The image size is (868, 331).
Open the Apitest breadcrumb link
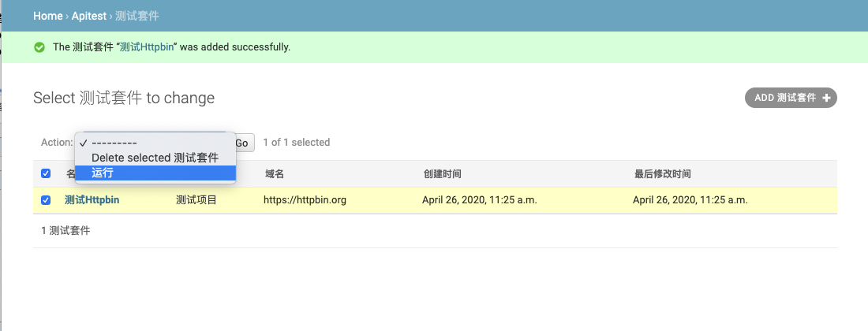coord(89,16)
